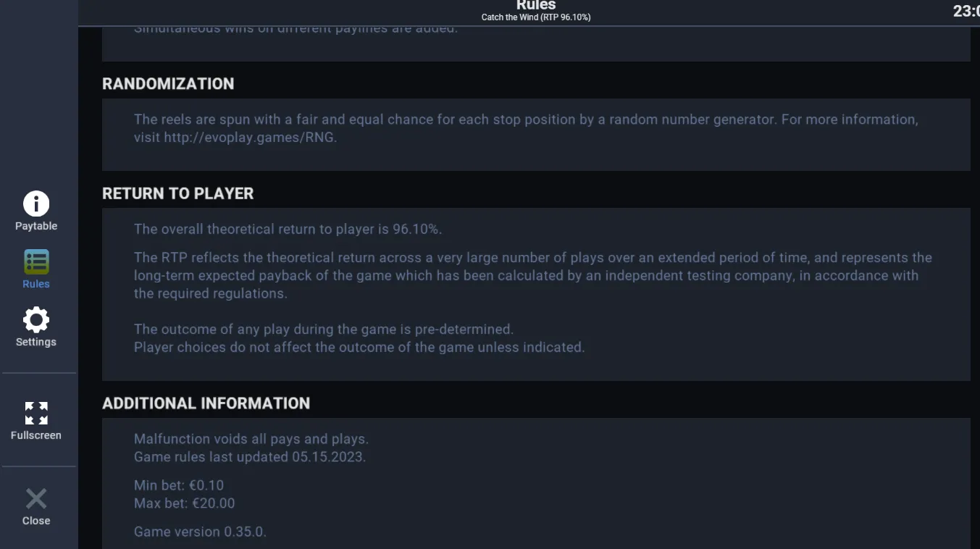Click the Fullscreen text label
The height and width of the screenshot is (549, 980).
pyautogui.click(x=36, y=435)
